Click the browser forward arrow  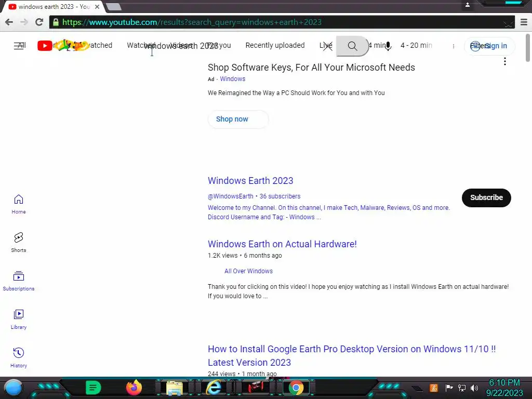pyautogui.click(x=24, y=22)
